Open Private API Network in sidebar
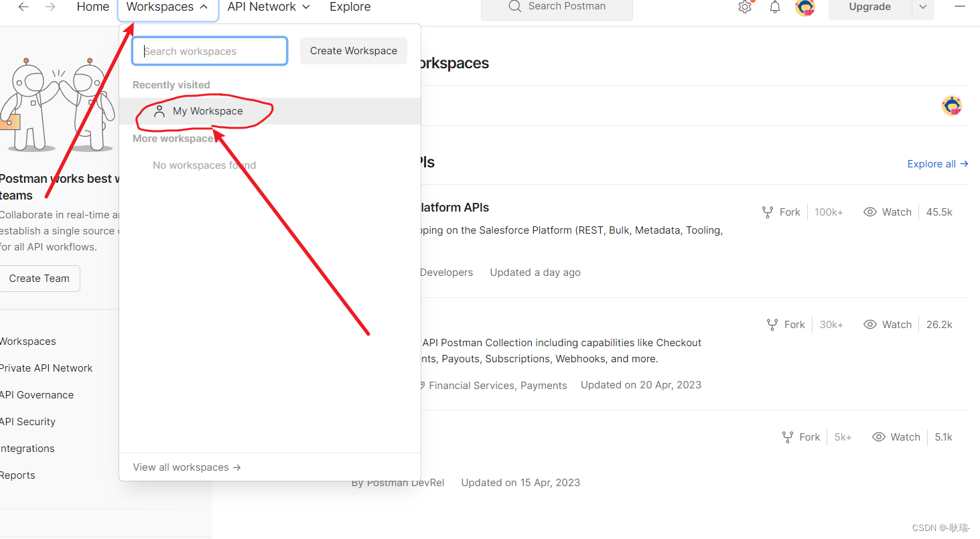Viewport: 980px width, 539px height. (x=46, y=368)
